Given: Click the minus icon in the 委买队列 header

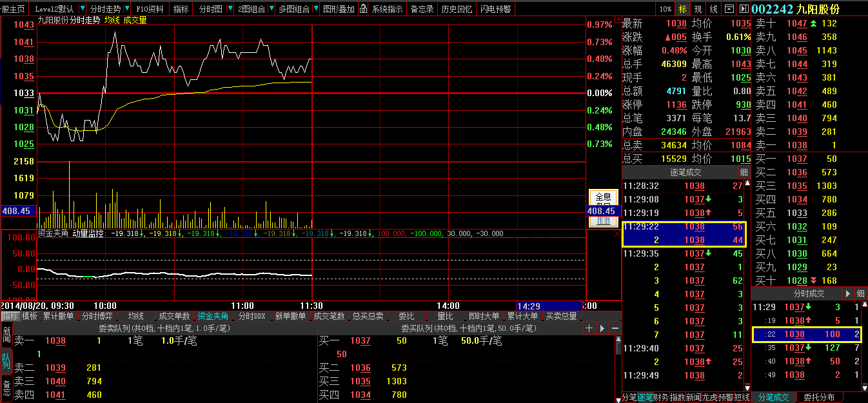Looking at the screenshot, I should [615, 328].
